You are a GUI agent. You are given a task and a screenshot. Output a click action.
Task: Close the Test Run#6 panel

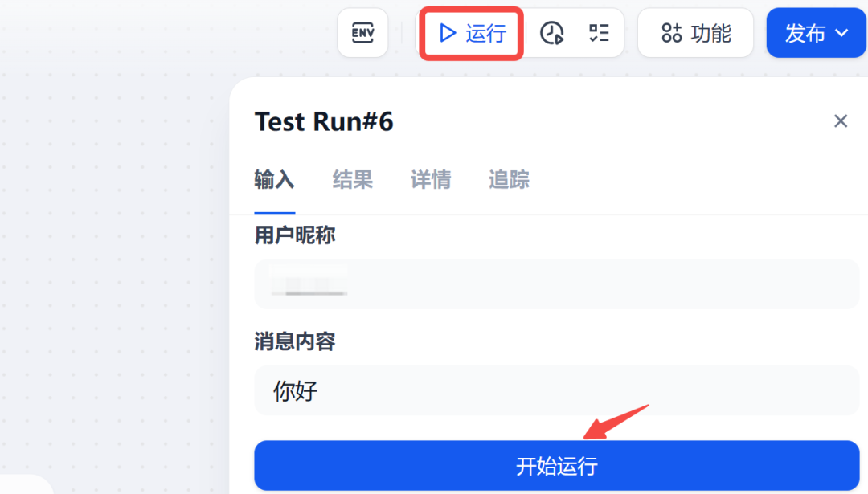[841, 120]
